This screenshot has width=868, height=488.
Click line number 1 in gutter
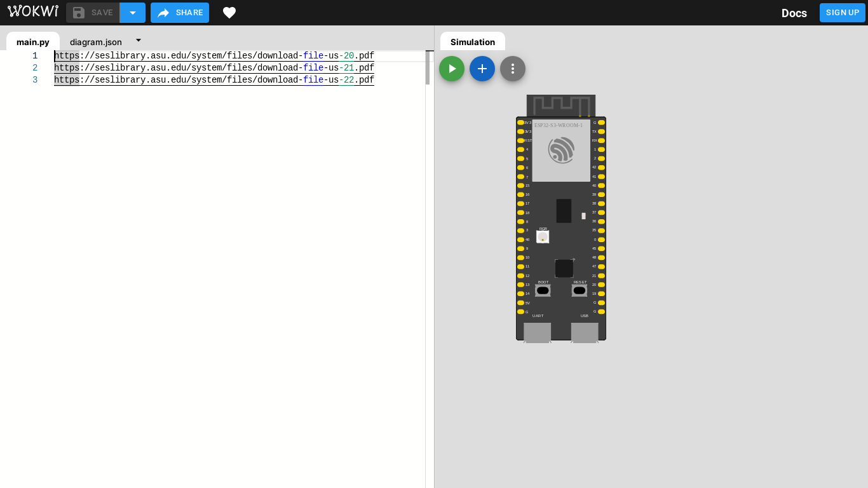coord(35,56)
